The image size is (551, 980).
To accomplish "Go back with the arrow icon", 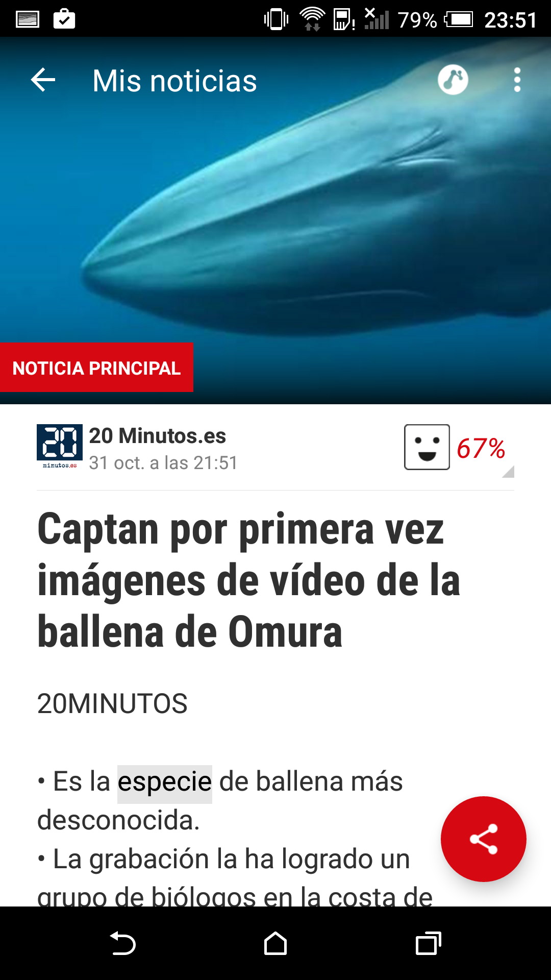I will 43,80.
